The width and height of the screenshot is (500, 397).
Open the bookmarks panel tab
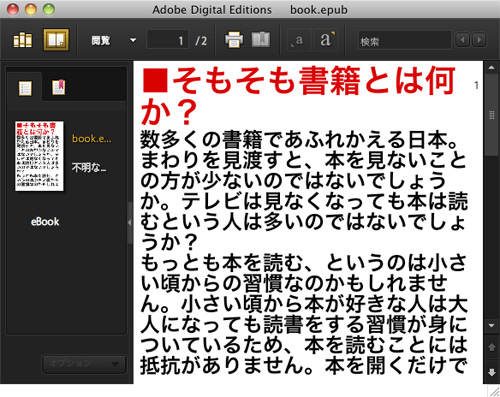pos(59,87)
